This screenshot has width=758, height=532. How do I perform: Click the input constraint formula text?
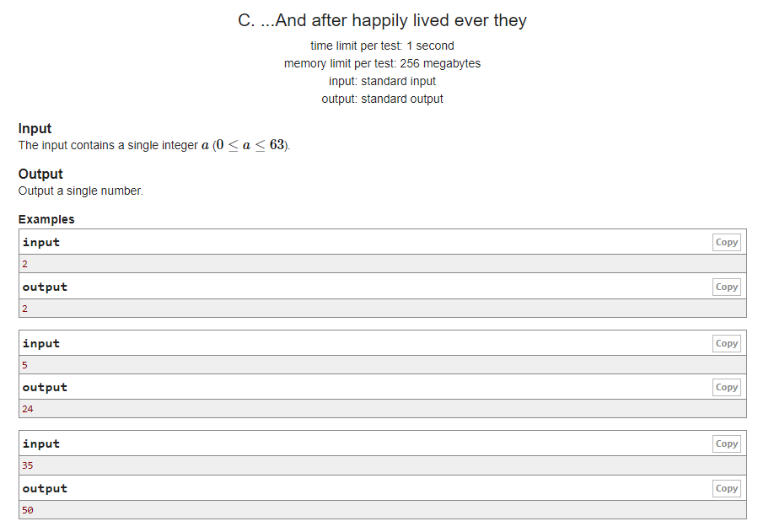point(250,145)
